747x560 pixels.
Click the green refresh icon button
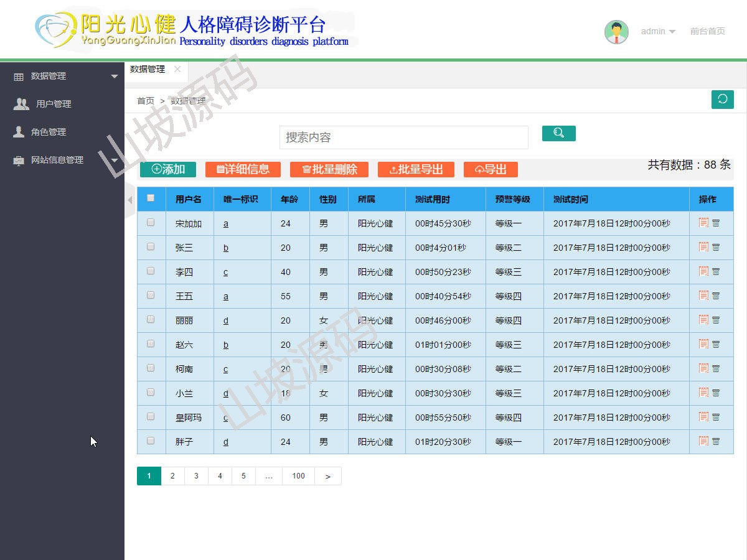click(722, 100)
